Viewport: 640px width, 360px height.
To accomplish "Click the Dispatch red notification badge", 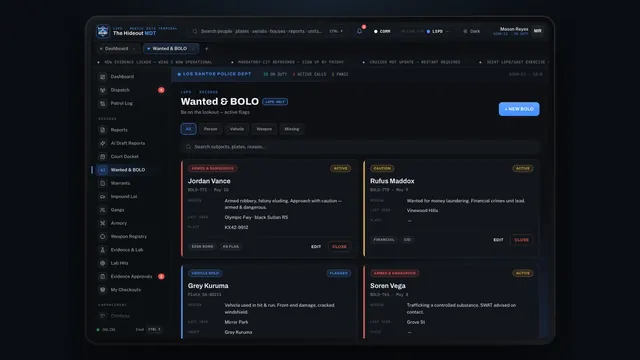I will pos(161,90).
